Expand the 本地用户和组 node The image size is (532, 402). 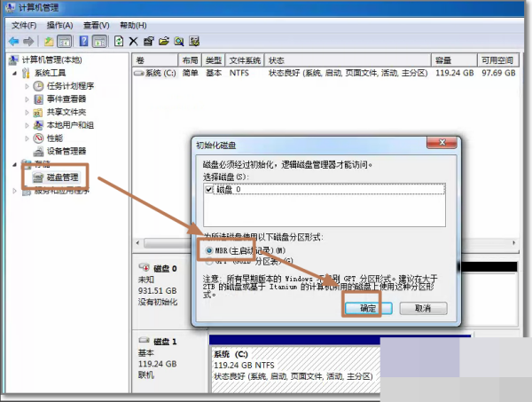pos(27,125)
